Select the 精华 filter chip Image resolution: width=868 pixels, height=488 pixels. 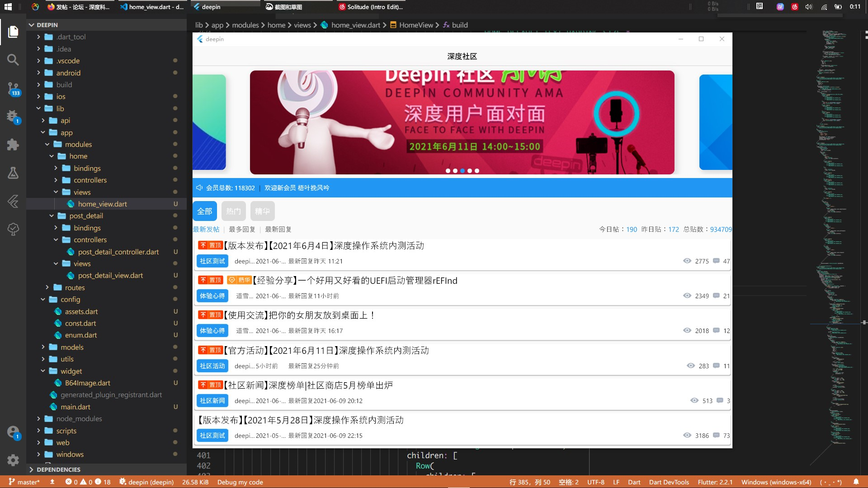[262, 211]
